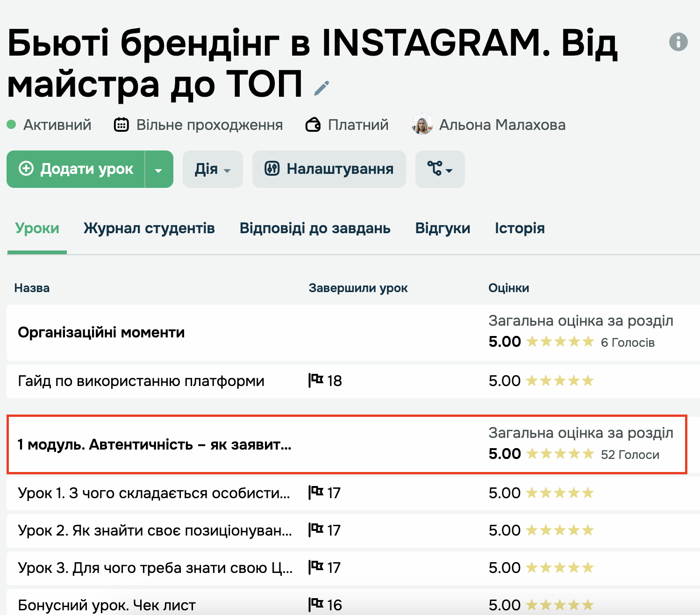The width and height of the screenshot is (700, 615).
Task: Click star rating of Організаційні моменти section
Action: [560, 342]
